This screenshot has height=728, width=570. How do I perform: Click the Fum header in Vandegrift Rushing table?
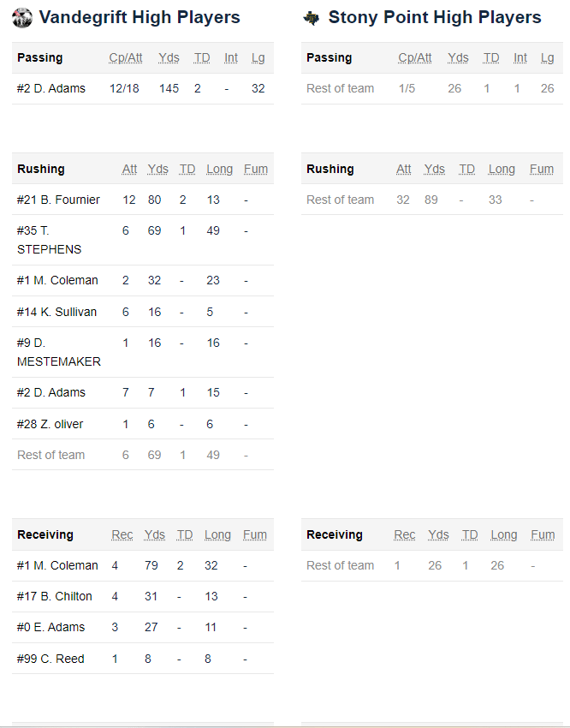point(255,169)
